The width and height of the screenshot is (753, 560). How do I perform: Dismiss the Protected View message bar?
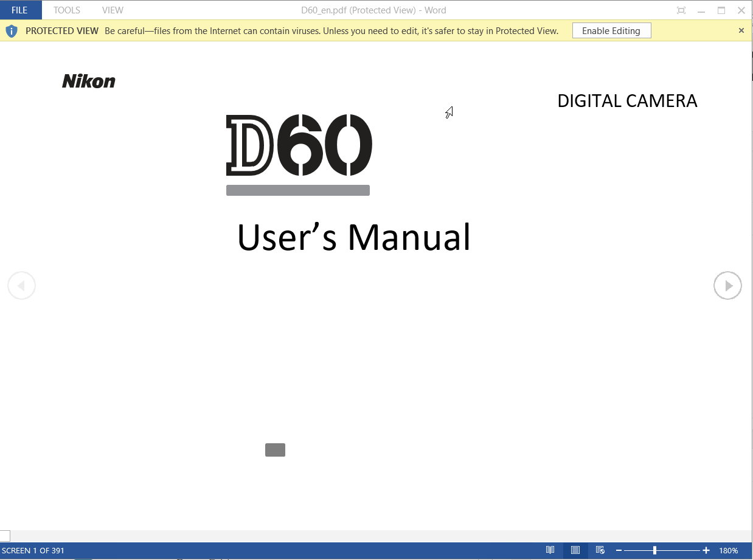(x=741, y=30)
